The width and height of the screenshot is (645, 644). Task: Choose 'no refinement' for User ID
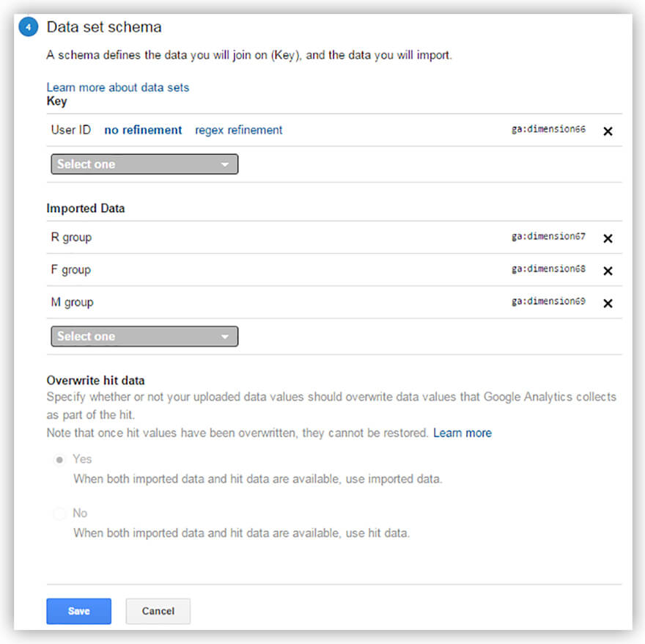point(143,130)
